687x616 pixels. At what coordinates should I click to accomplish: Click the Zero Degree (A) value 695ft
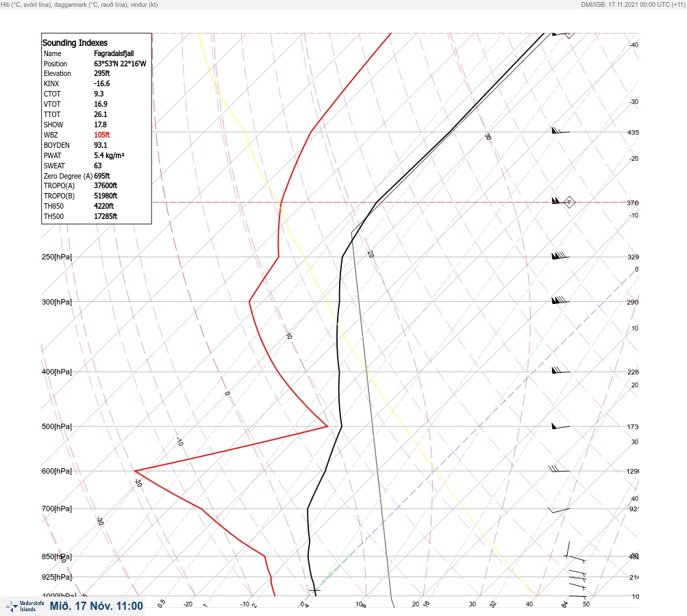[101, 176]
